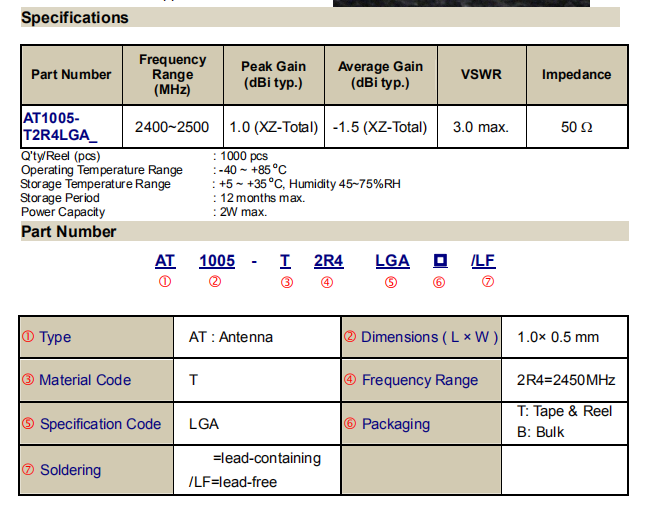This screenshot has width=651, height=509.
Task: Click the 'LGA' specification value cell
Action: [x=257, y=424]
